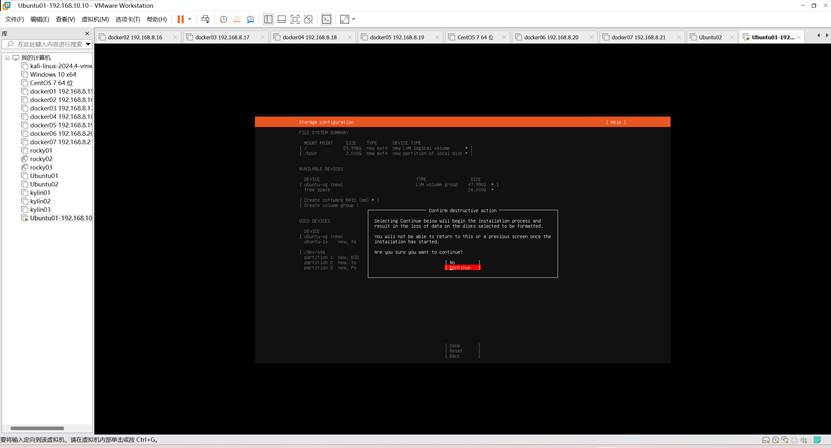Click the stretch guest display icon

[344, 19]
